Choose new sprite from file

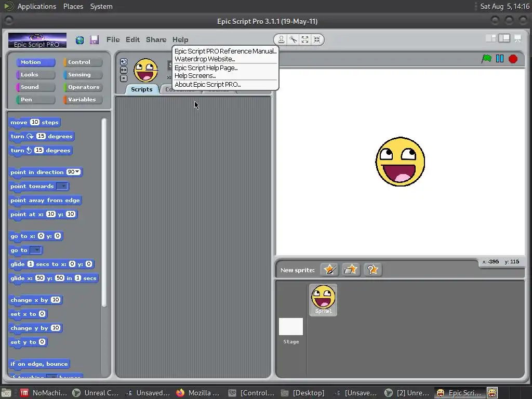point(351,270)
